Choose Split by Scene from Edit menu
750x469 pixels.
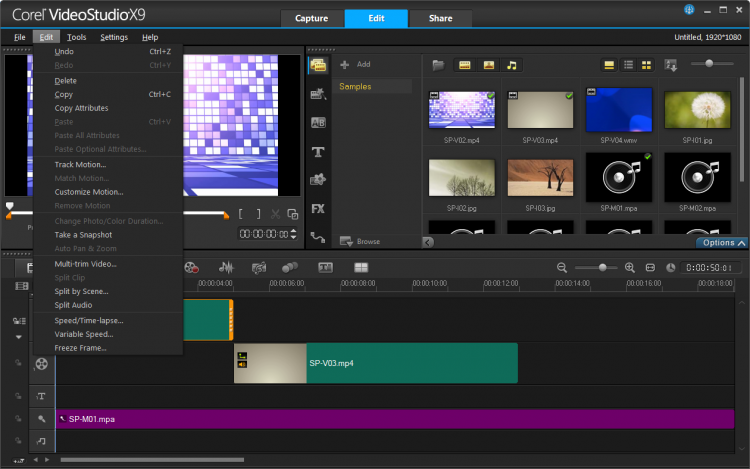point(81,291)
